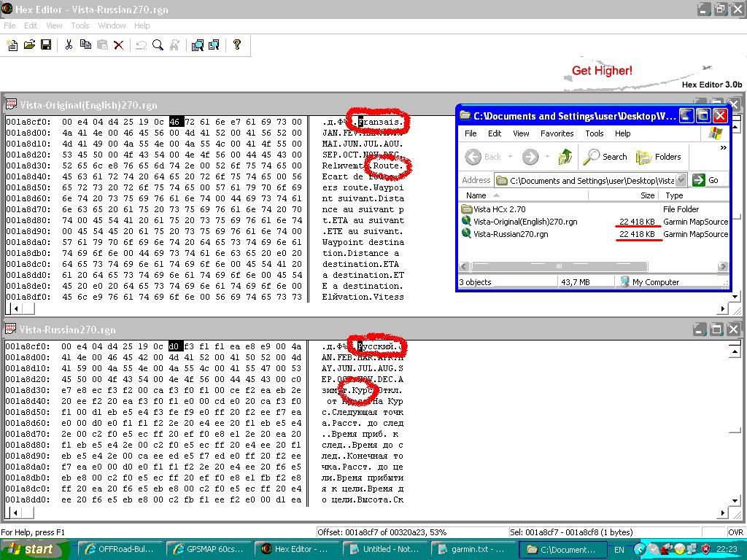Click the yellow question mark Help icon

[237, 45]
